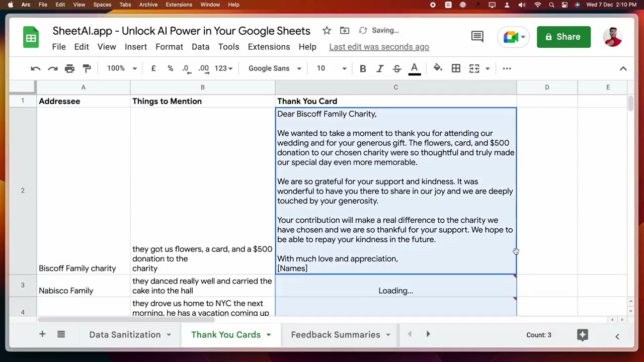Open the Thank You Cards sheet menu
644x362 pixels.
coord(268,334)
